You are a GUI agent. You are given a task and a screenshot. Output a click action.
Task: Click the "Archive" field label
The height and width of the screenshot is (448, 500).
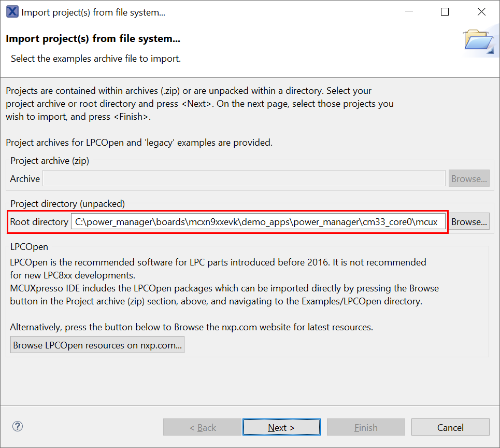pyautogui.click(x=25, y=179)
